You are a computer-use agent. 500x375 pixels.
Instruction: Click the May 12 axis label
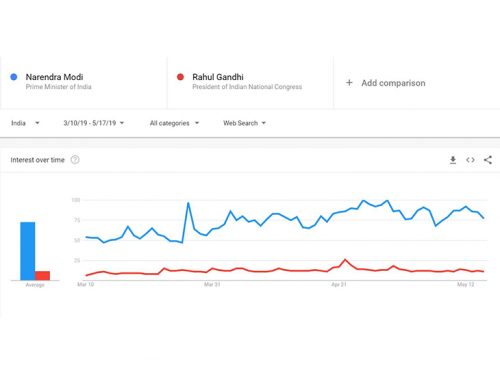[x=466, y=284]
